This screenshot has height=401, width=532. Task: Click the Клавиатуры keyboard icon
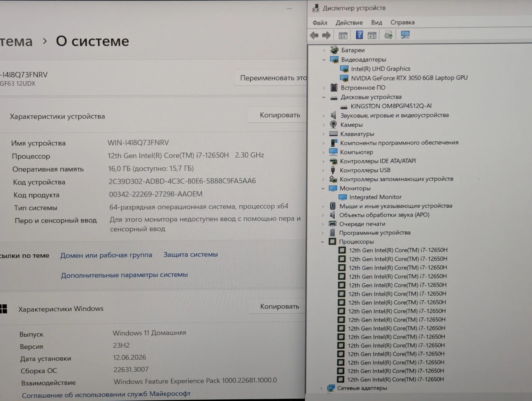point(333,134)
